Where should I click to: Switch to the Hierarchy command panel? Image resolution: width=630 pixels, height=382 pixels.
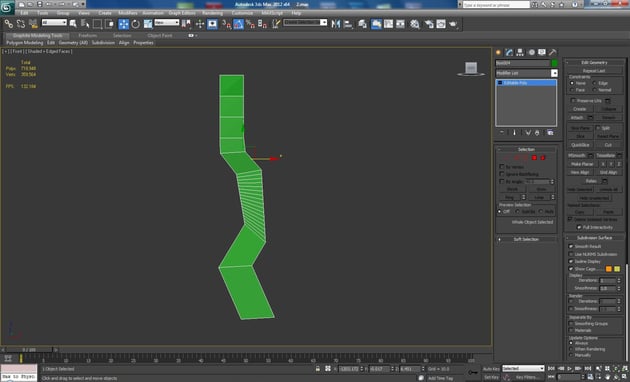pyautogui.click(x=520, y=52)
